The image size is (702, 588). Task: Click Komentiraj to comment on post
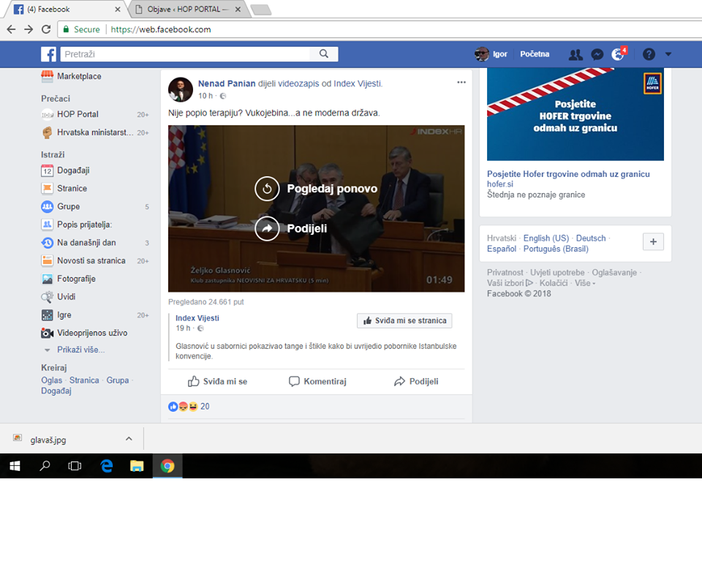click(317, 381)
